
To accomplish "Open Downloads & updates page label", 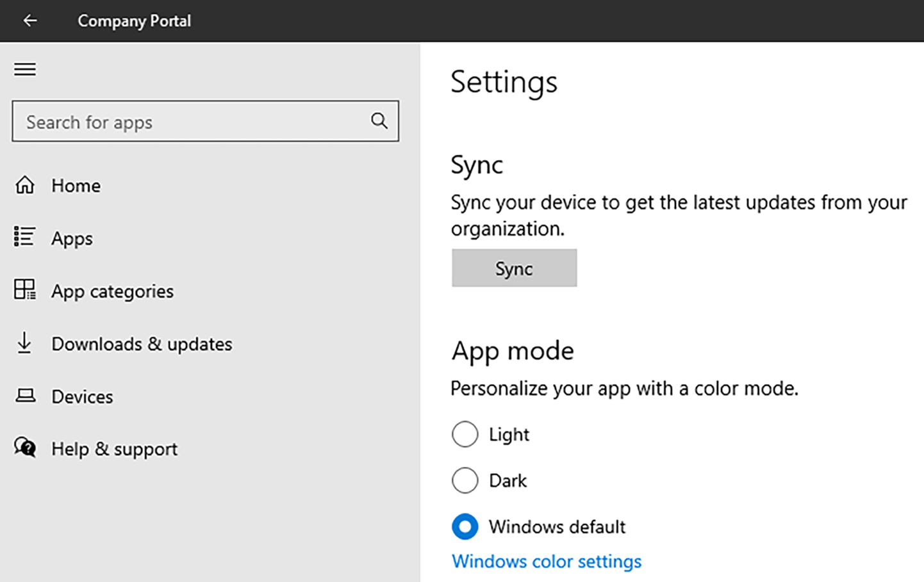I will 142,344.
